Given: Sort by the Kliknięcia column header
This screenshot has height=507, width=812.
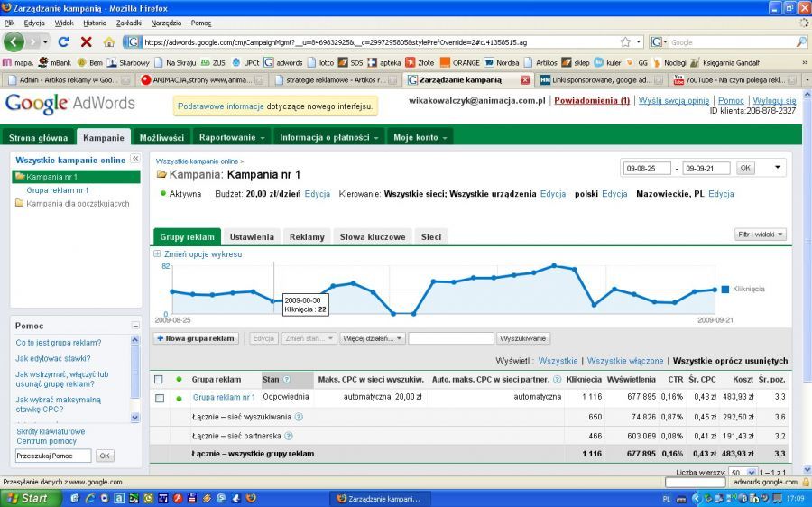Looking at the screenshot, I should tap(584, 380).
